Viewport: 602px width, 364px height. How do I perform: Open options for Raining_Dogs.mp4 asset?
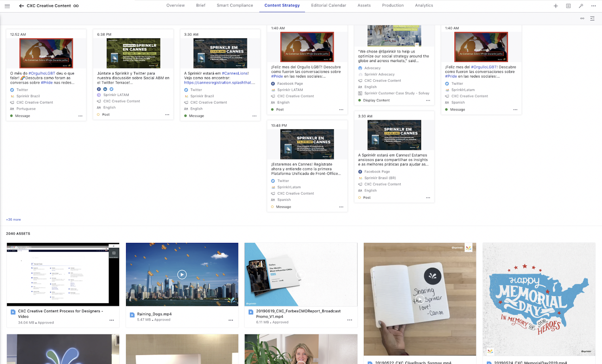tap(231, 320)
